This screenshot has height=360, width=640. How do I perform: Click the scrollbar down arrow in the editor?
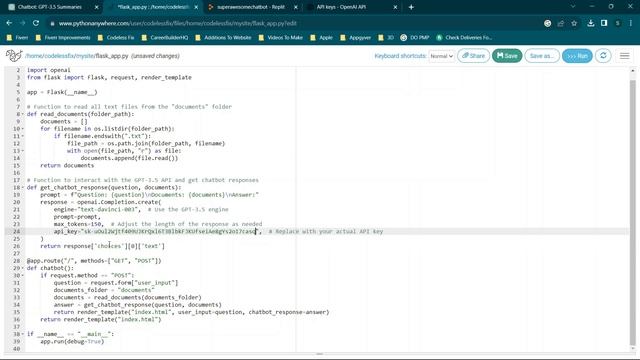coord(633,349)
